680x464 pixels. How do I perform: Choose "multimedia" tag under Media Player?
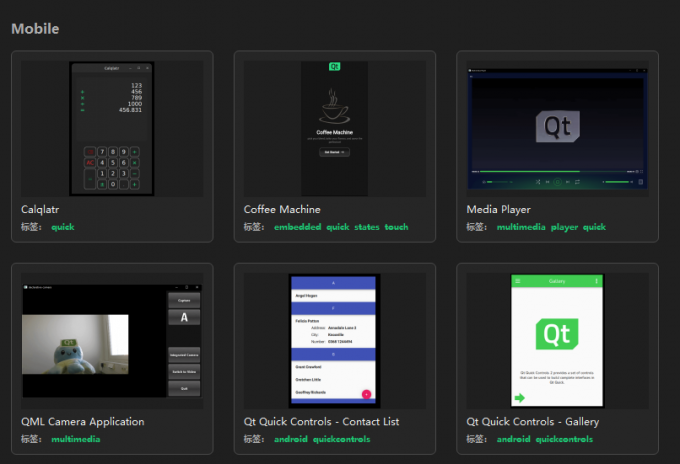coord(520,227)
